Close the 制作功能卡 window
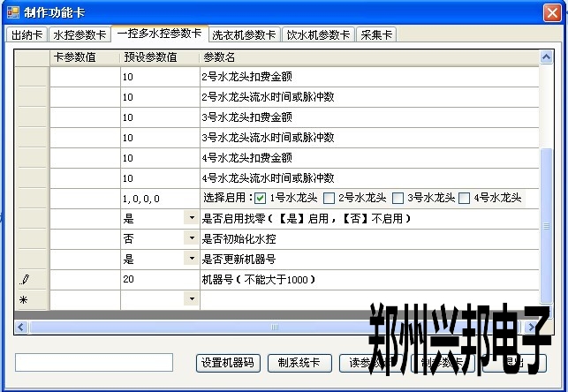This screenshot has width=568, height=392. [x=553, y=13]
